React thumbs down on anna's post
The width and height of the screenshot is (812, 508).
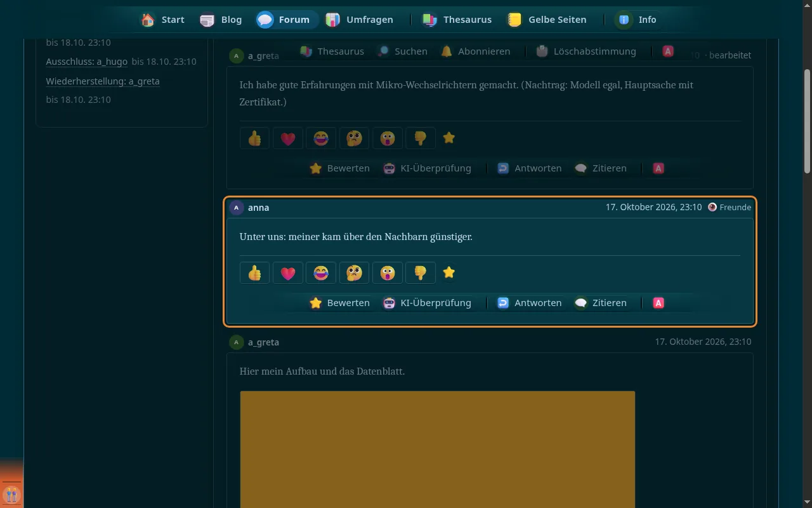coord(421,272)
